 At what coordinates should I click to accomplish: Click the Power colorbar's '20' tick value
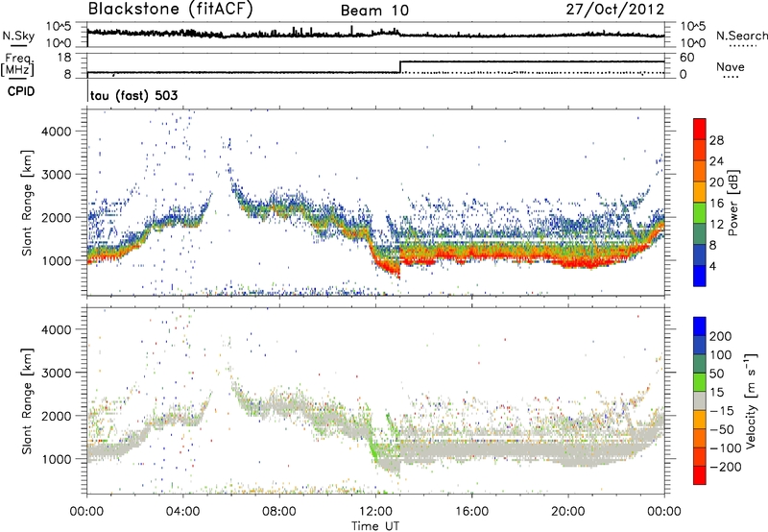pyautogui.click(x=716, y=182)
